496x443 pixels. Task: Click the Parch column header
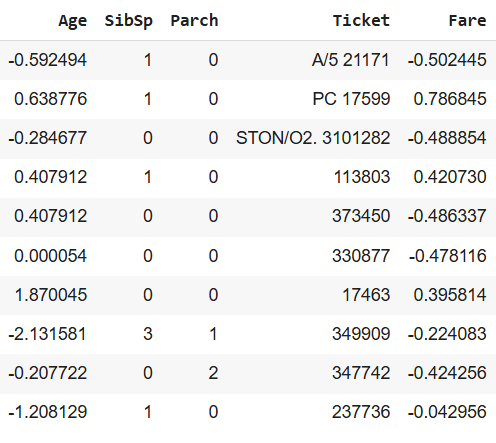click(194, 21)
